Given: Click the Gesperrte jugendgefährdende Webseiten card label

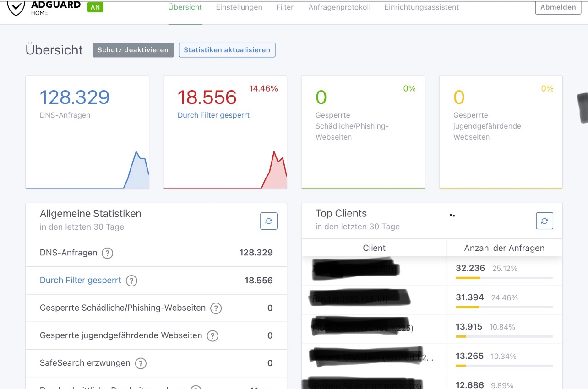Looking at the screenshot, I should pos(487,126).
